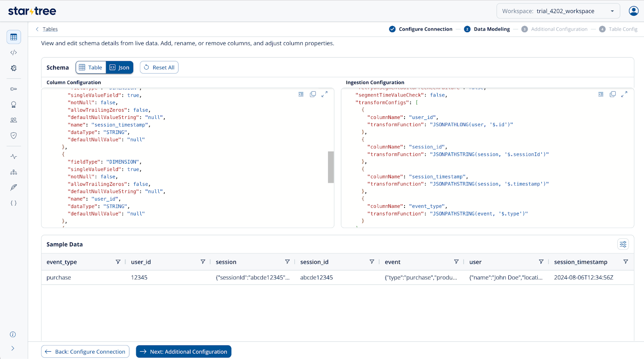
Task: Switch schema view to Json
Action: (x=120, y=68)
